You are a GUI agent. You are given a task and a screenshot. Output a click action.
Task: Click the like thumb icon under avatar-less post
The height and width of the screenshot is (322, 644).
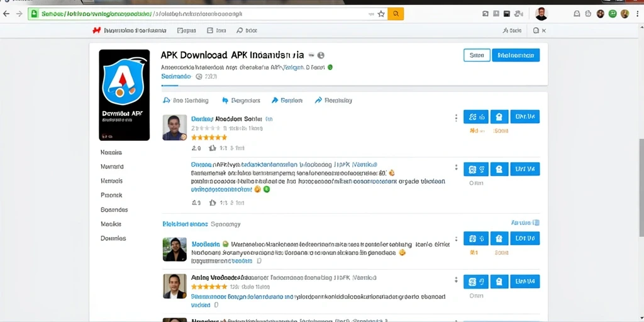click(x=213, y=203)
